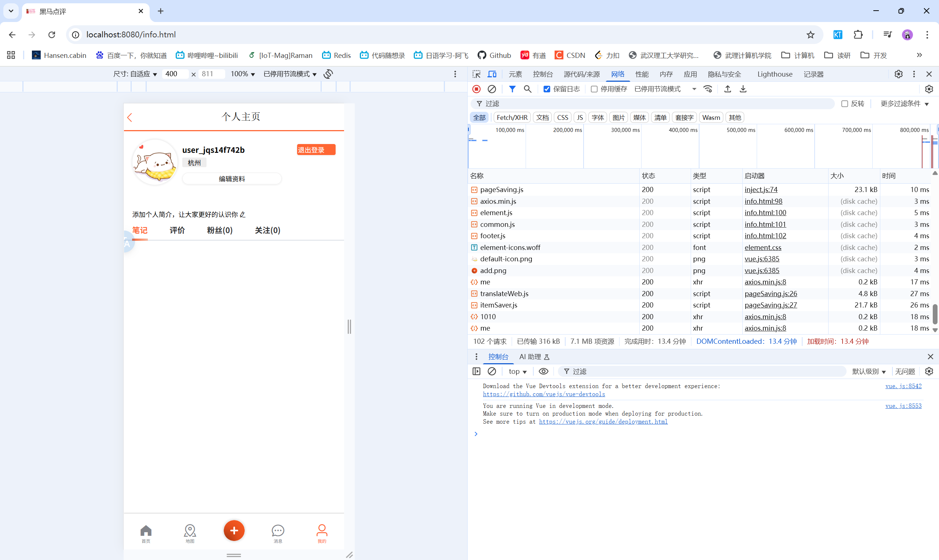Clear the network log
The image size is (939, 560).
[492, 89]
